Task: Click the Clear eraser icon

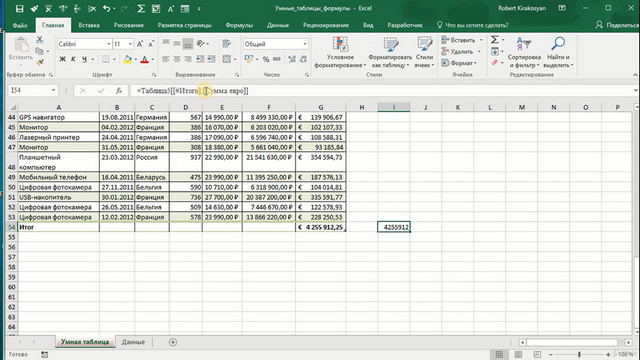Action: coord(495,62)
